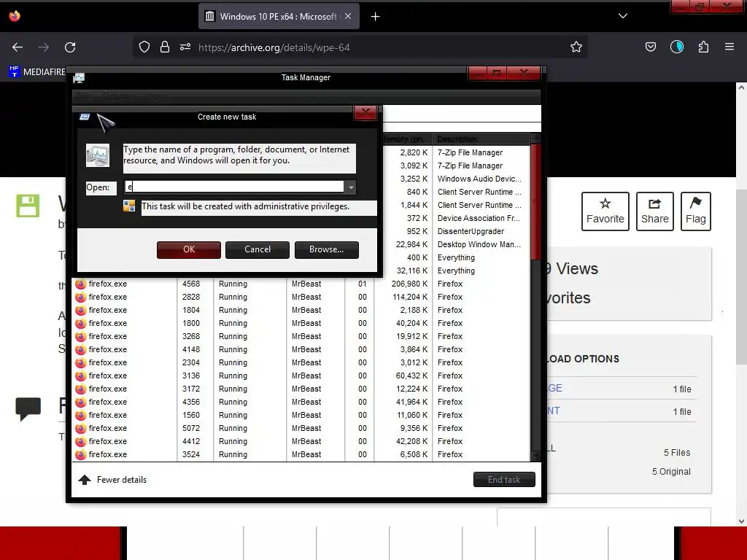Click the Save to Pocket icon
Image resolution: width=747 pixels, height=560 pixels.
tap(650, 47)
